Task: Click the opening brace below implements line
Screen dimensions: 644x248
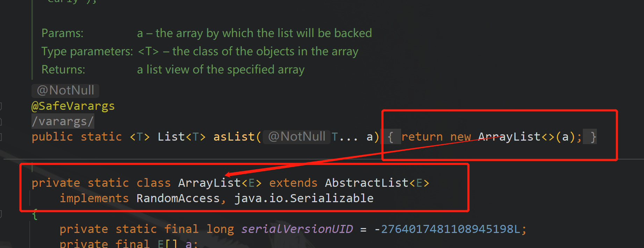Action: pyautogui.click(x=35, y=214)
